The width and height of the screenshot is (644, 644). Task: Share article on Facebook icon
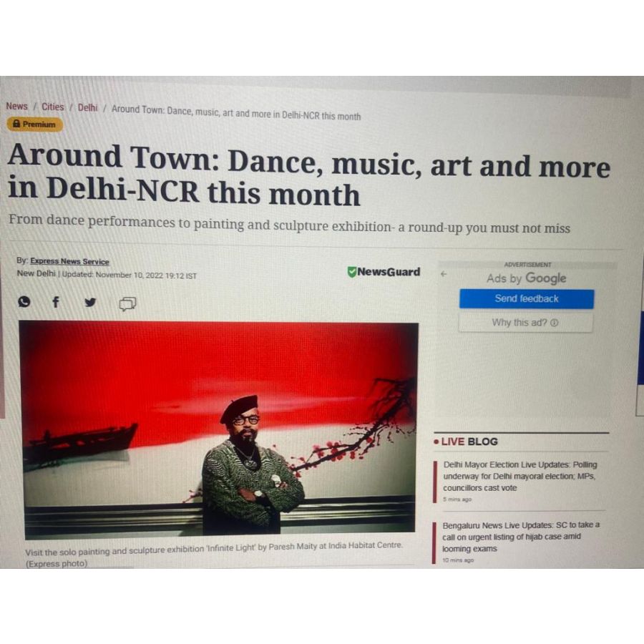pyautogui.click(x=56, y=302)
